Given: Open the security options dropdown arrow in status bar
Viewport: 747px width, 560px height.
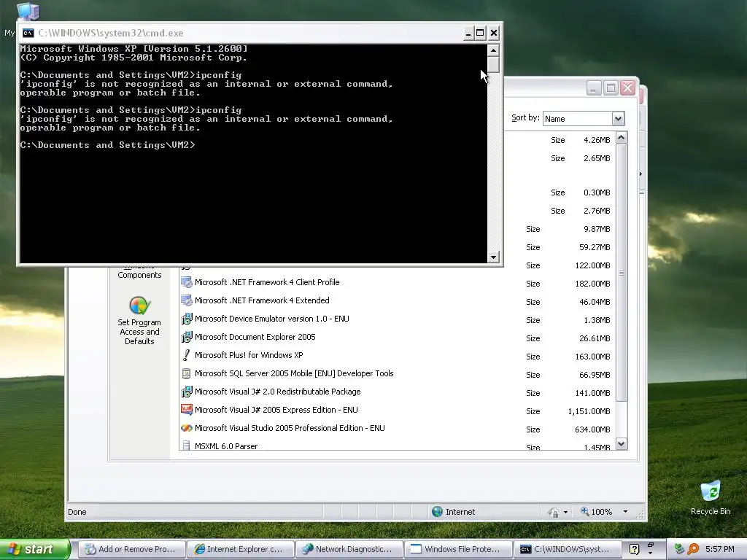Looking at the screenshot, I should click(x=565, y=513).
